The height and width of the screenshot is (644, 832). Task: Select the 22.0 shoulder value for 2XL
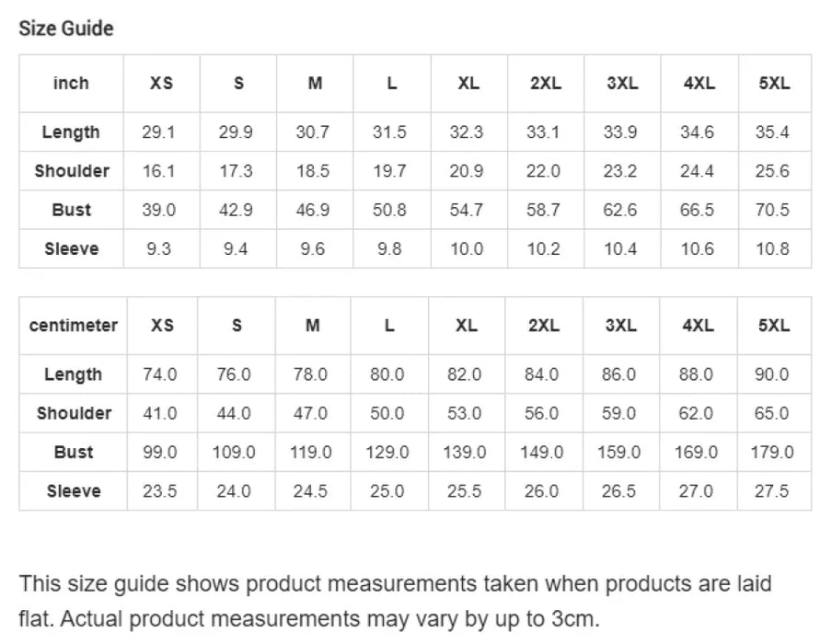[543, 171]
